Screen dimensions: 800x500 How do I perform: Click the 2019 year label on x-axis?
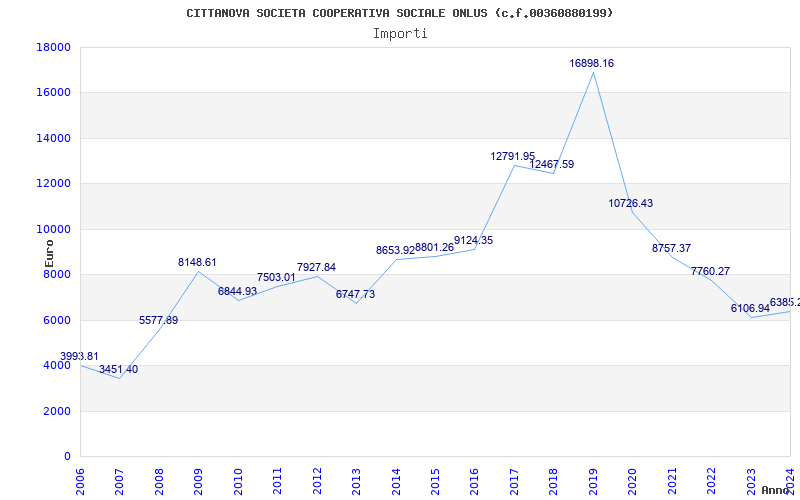593,481
